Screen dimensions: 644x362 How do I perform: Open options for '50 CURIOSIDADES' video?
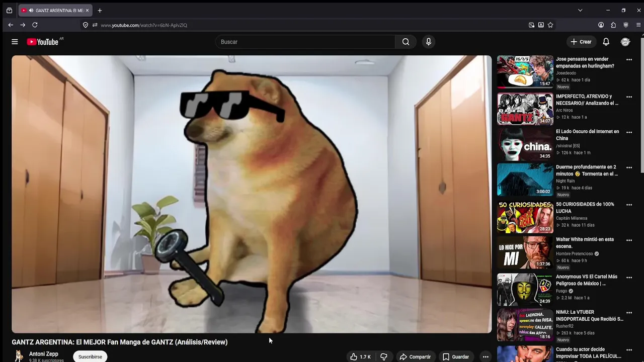pyautogui.click(x=629, y=205)
